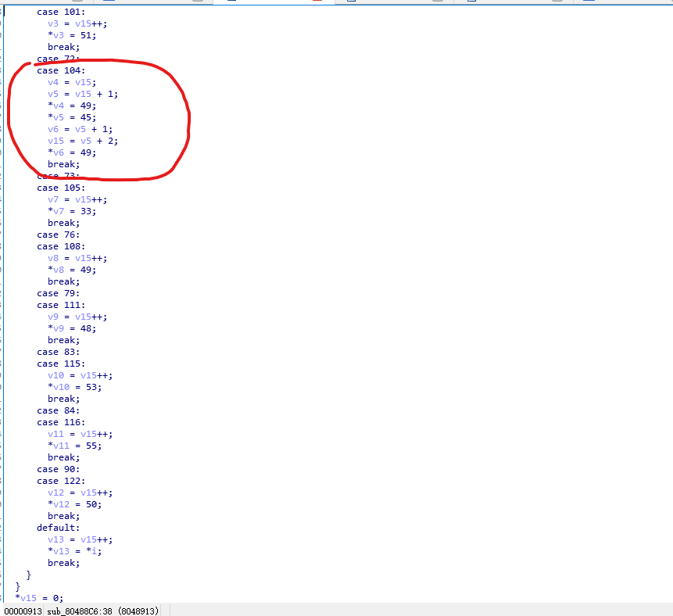Click the statement '*v6 = 49;'
The image size is (673, 616).
72,152
